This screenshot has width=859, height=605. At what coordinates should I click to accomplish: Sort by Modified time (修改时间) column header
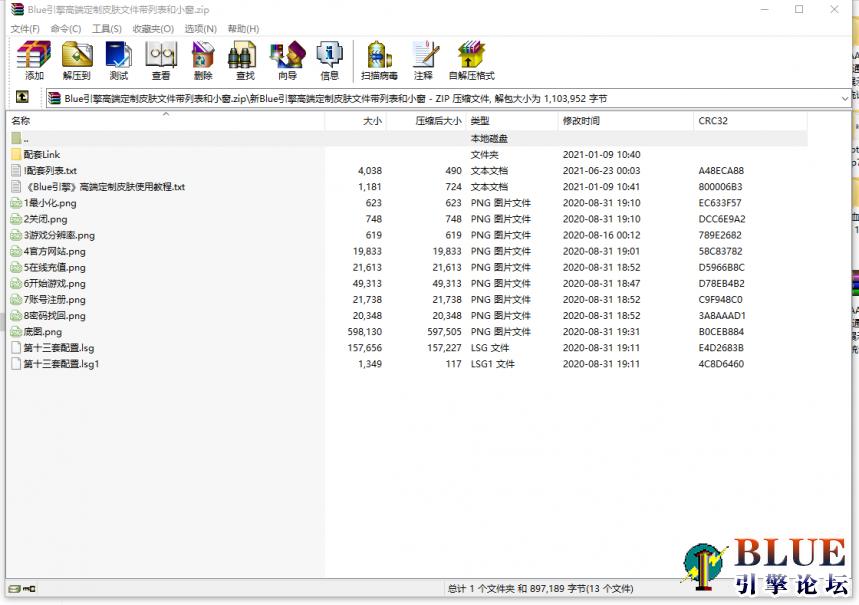pyautogui.click(x=581, y=121)
